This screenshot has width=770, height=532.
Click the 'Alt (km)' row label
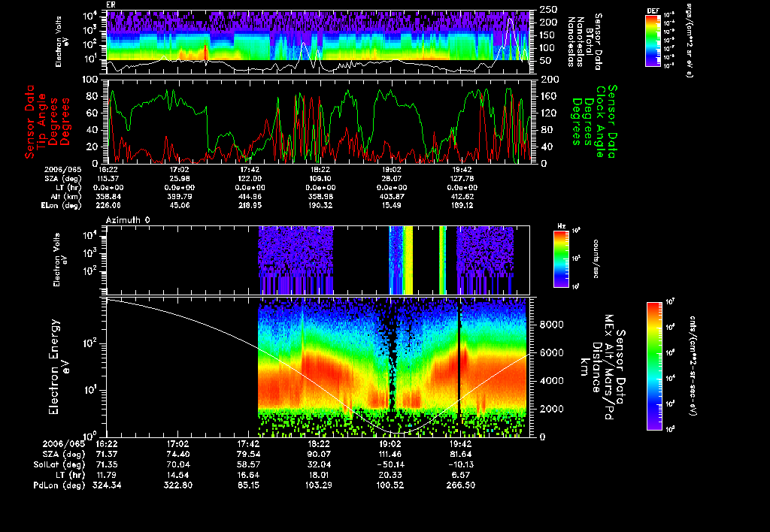[x=66, y=196]
